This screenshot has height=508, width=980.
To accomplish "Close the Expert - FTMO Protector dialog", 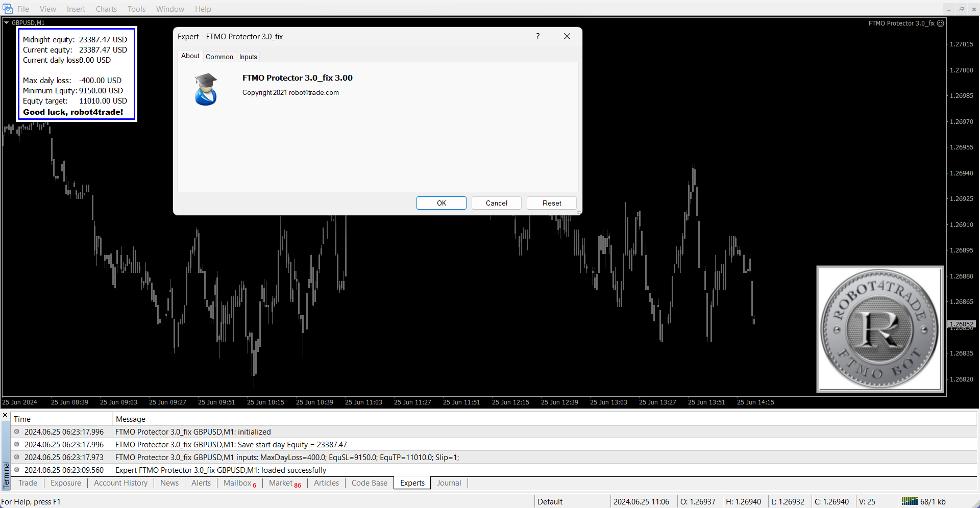I will 567,36.
